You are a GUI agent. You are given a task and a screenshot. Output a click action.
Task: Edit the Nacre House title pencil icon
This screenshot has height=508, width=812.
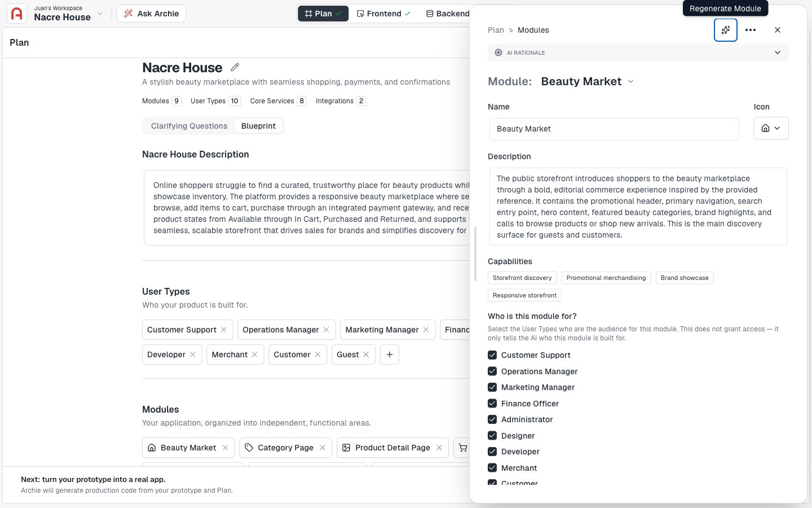click(235, 67)
